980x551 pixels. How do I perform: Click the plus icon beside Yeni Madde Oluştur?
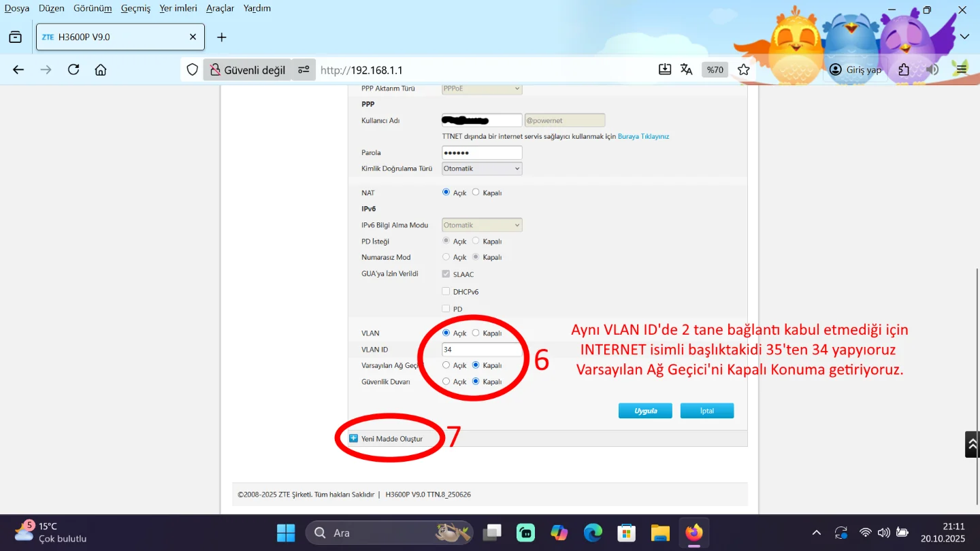coord(353,439)
